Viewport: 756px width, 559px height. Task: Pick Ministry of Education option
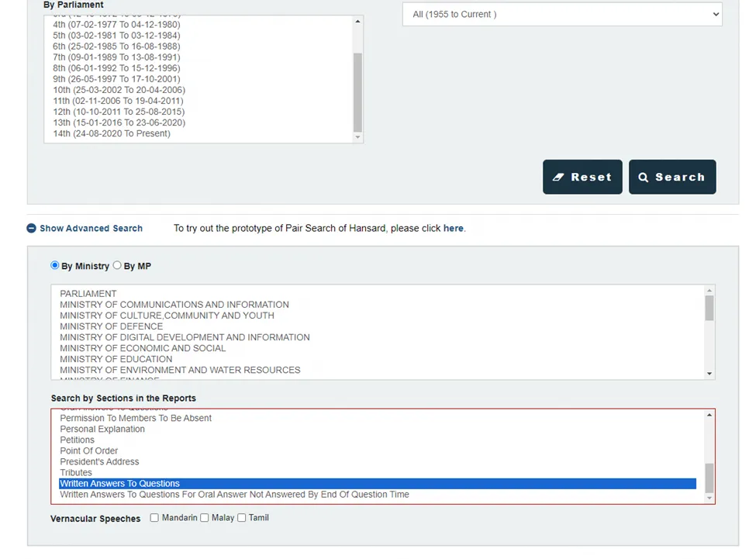point(116,359)
